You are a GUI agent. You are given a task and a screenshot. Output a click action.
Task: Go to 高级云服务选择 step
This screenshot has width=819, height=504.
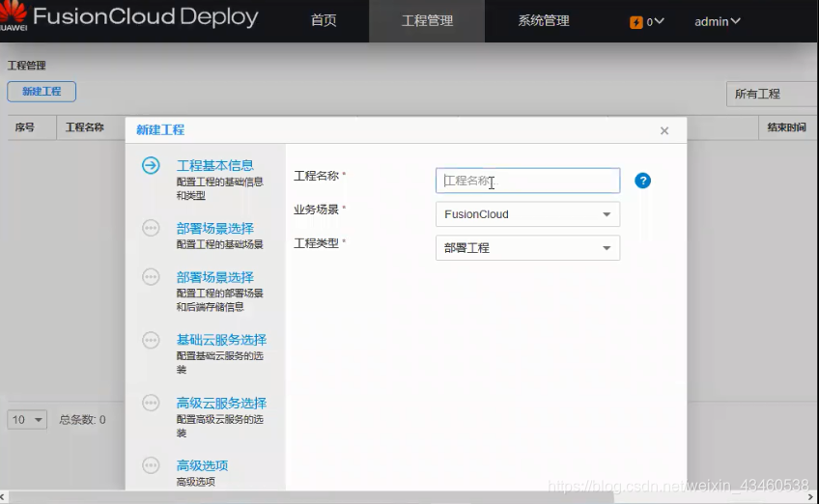tap(221, 403)
